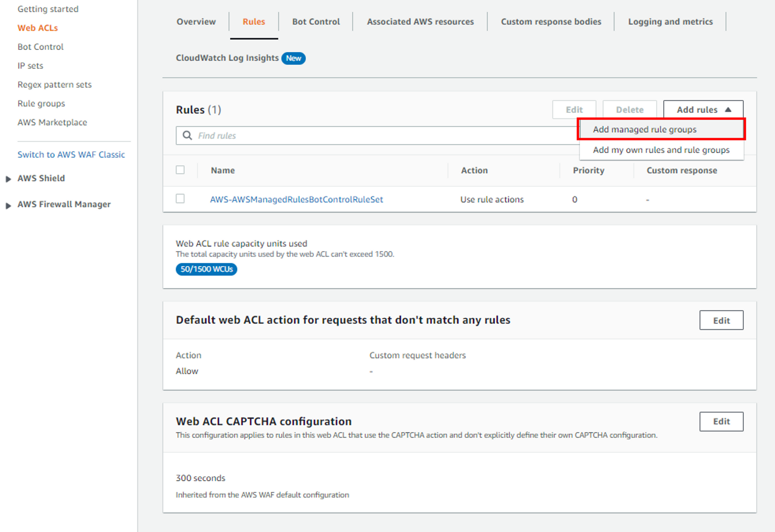Choose Add my own rules and rule groups
Image resolution: width=775 pixels, height=532 pixels.
pos(661,150)
